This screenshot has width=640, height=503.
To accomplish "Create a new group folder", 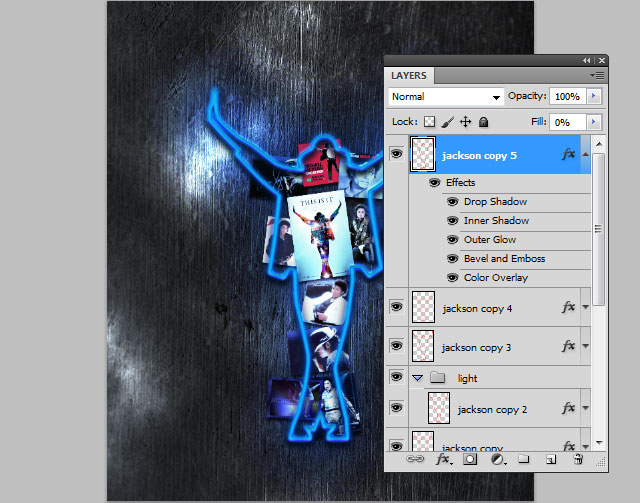I will coord(524,459).
